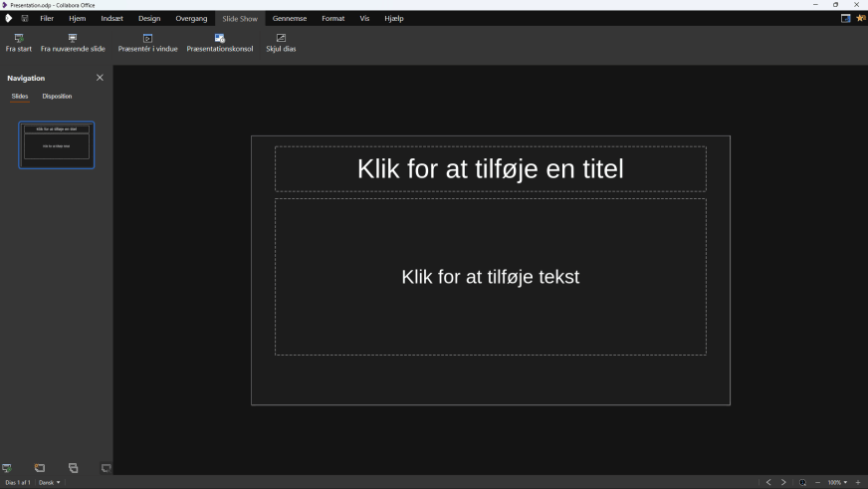
Task: Go to the next slide arrow
Action: [783, 482]
